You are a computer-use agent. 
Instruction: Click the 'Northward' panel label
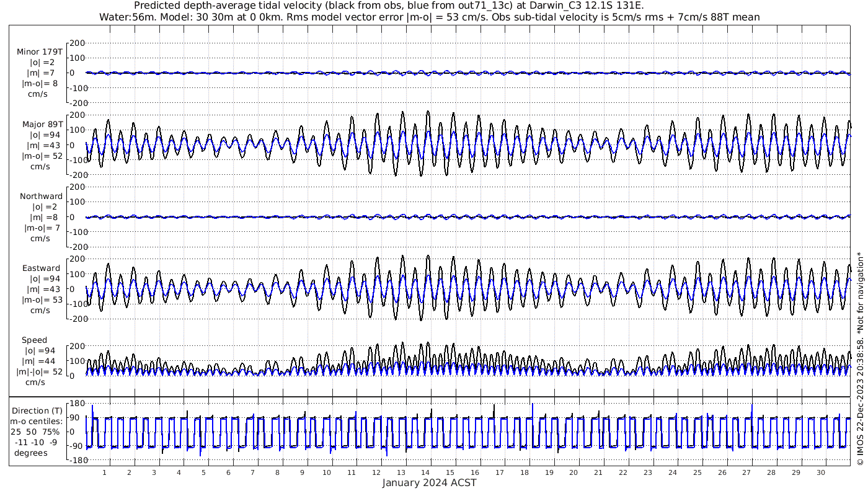coord(42,197)
